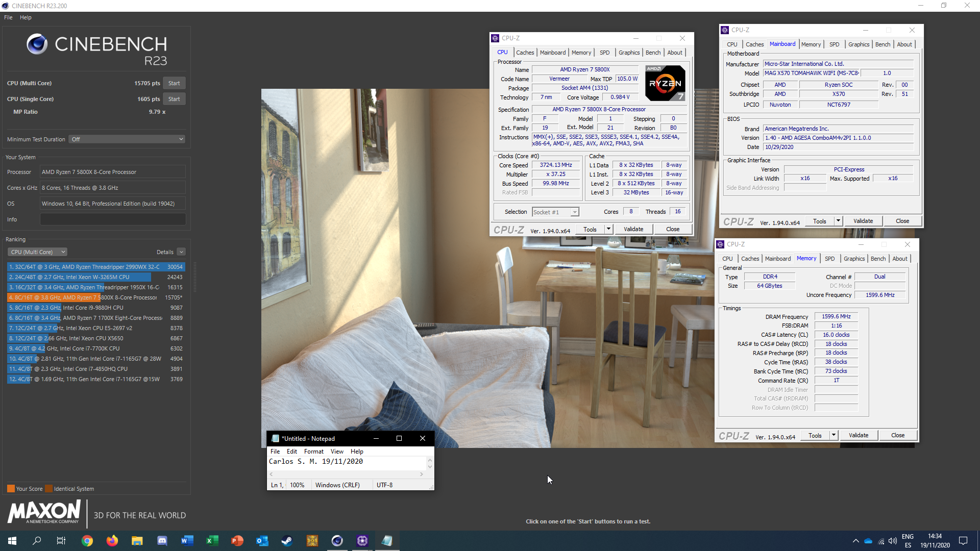Open Cinebench File menu

(x=8, y=17)
